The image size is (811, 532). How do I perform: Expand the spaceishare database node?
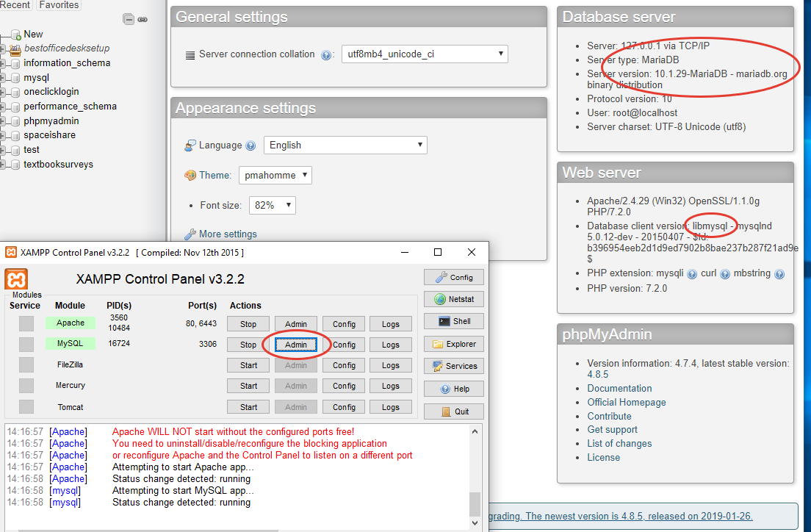[3, 136]
